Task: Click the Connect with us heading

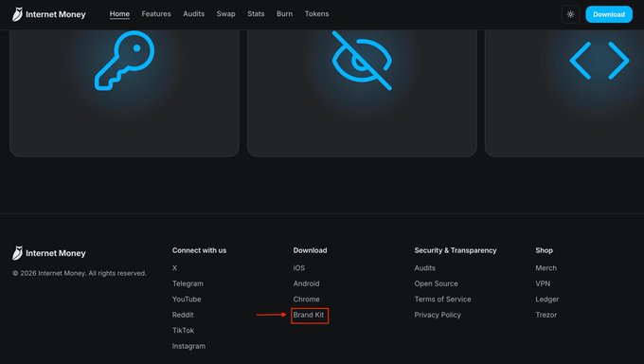Action: (x=199, y=250)
